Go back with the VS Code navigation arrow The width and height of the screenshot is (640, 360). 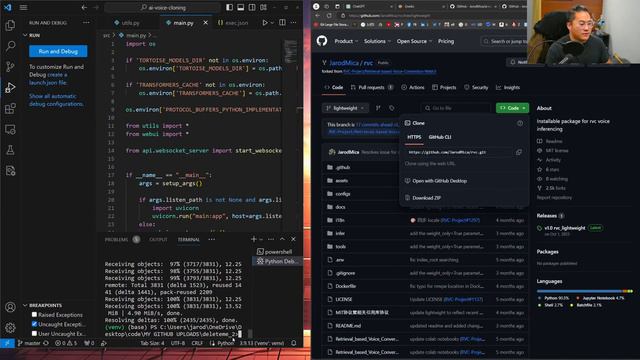click(84, 7)
